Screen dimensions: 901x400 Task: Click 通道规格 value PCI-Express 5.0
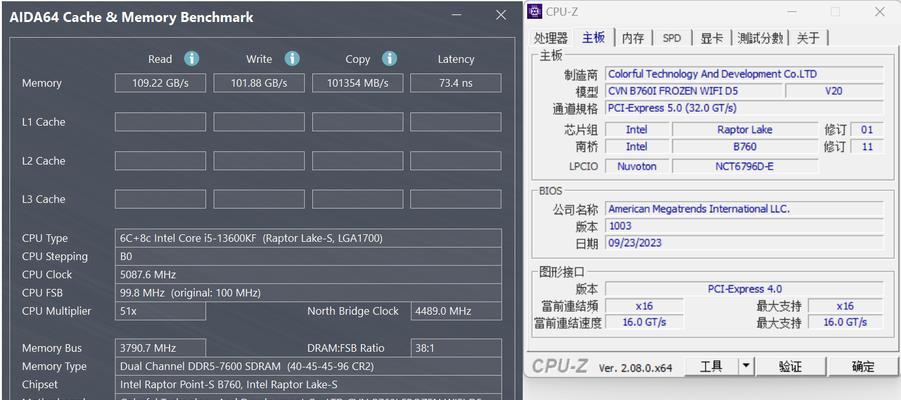pos(744,108)
